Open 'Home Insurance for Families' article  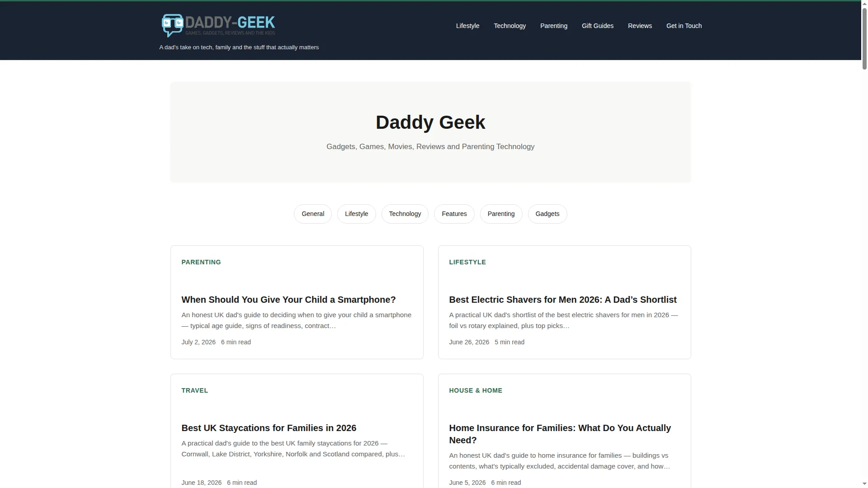560,434
